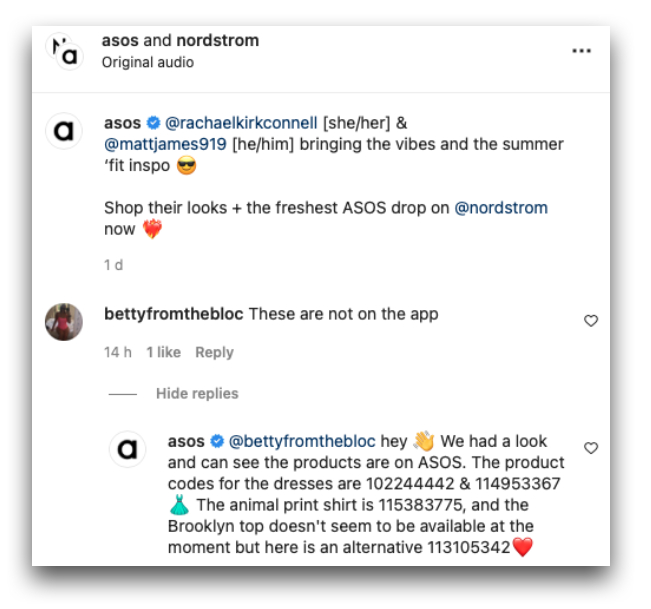This screenshot has width=651, height=609.
Task: Click the asos username in the caption
Action: click(x=122, y=124)
